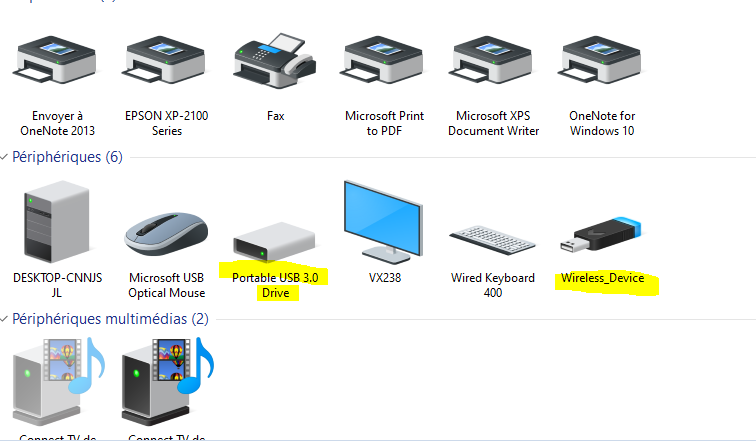Image resolution: width=756 pixels, height=441 pixels.
Task: Select the grey media server icon
Action: pyautogui.click(x=58, y=382)
